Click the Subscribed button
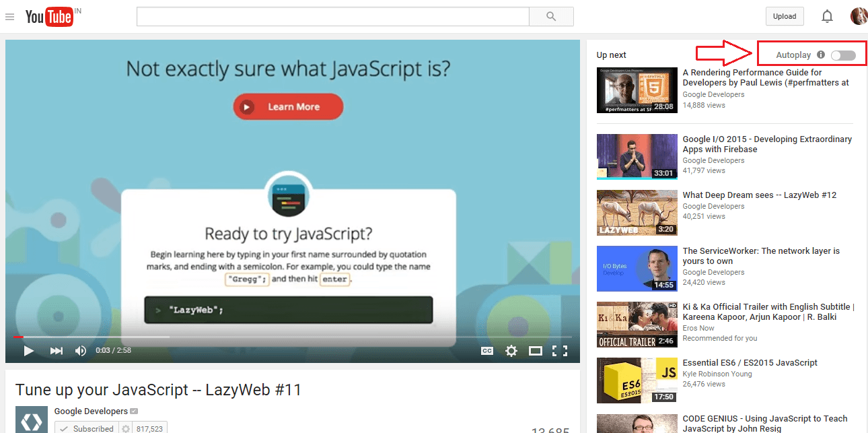 pyautogui.click(x=87, y=428)
